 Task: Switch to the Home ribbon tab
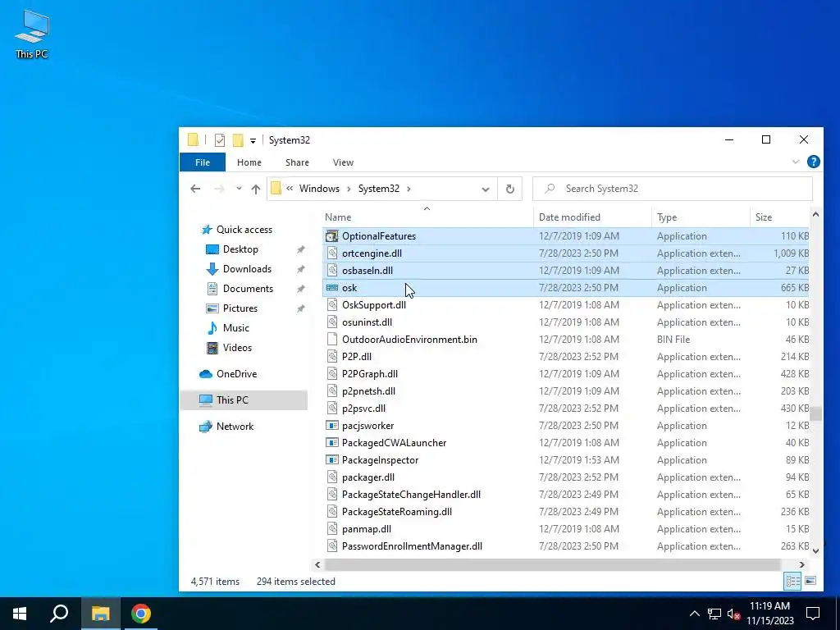coord(249,162)
